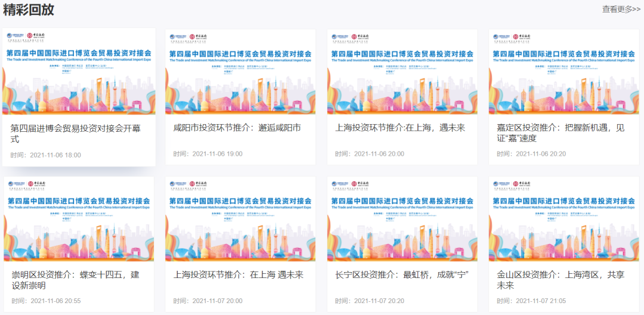Open the 查看更多>> link
Image resolution: width=644 pixels, height=315 pixels.
tap(621, 10)
